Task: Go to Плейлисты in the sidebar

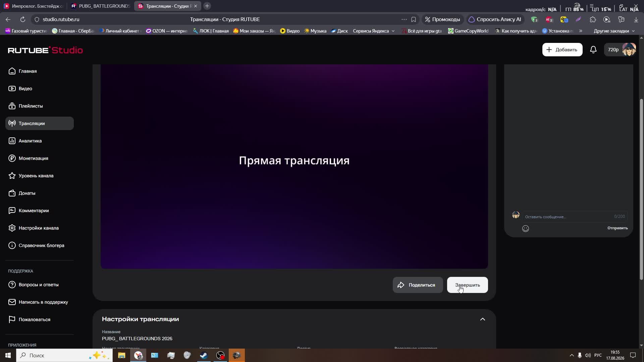Action: [x=40, y=106]
